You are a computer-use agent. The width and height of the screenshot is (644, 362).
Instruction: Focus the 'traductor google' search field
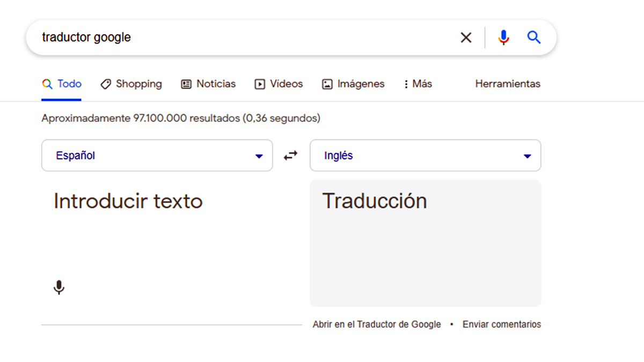click(x=241, y=38)
